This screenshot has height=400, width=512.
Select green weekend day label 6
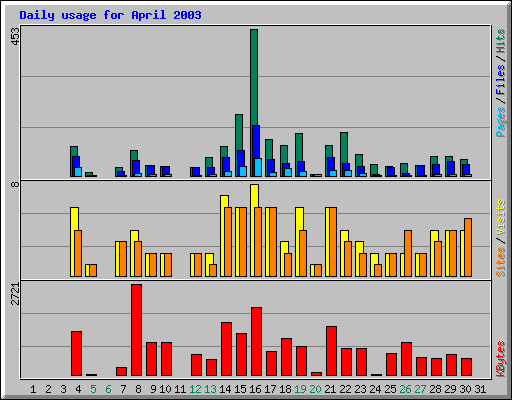coord(108,389)
